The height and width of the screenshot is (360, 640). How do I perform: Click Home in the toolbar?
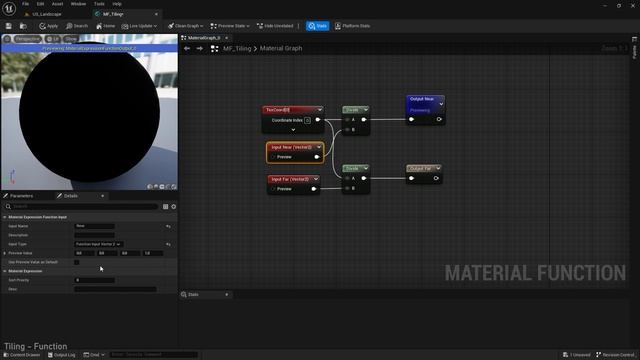[105, 26]
